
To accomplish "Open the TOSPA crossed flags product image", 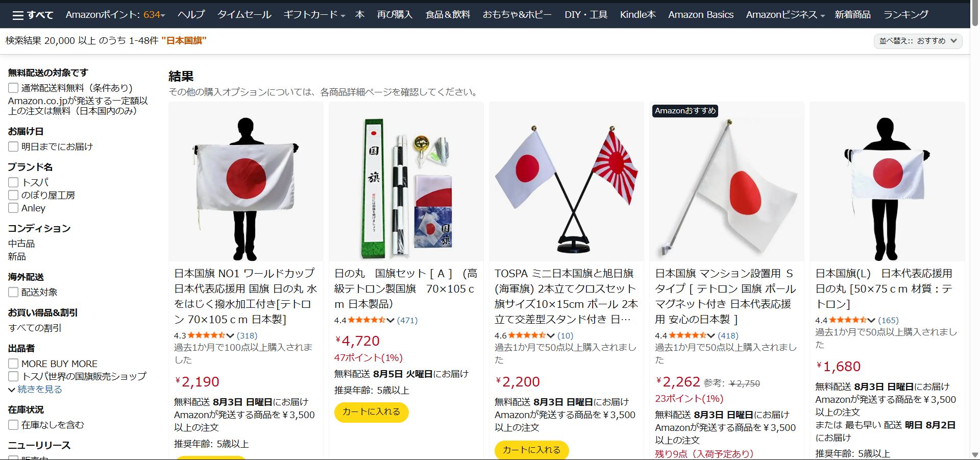I will 567,182.
